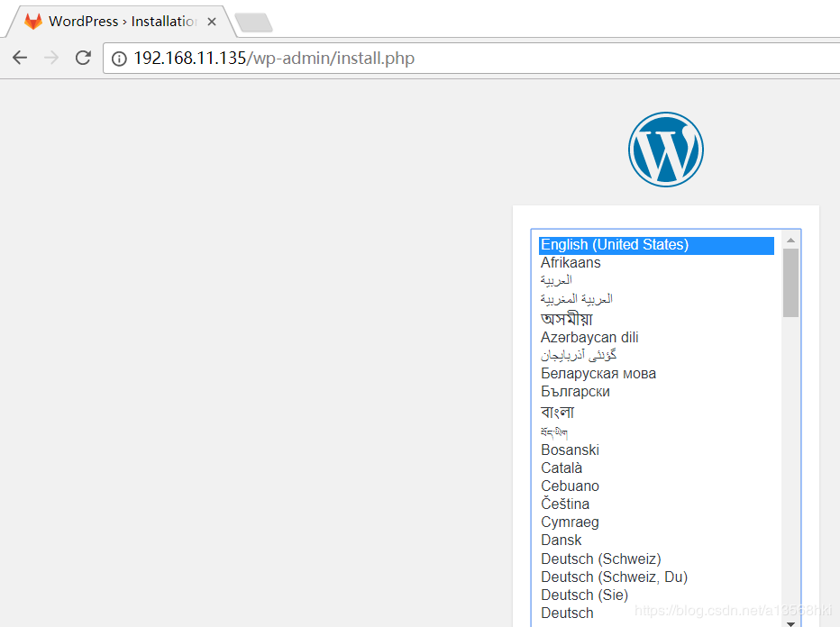Image resolution: width=840 pixels, height=627 pixels.
Task: Switch to the WordPress Installation tab
Action: click(x=121, y=22)
